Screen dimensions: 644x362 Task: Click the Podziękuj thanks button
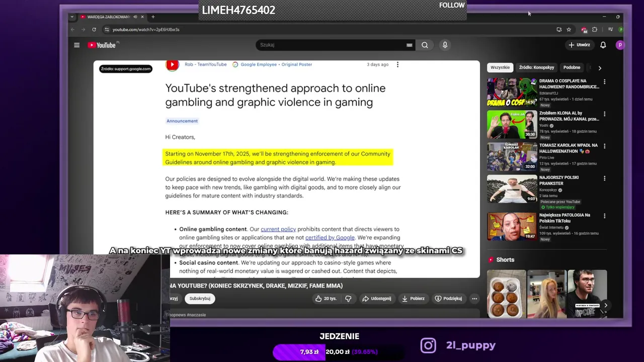[x=448, y=299]
